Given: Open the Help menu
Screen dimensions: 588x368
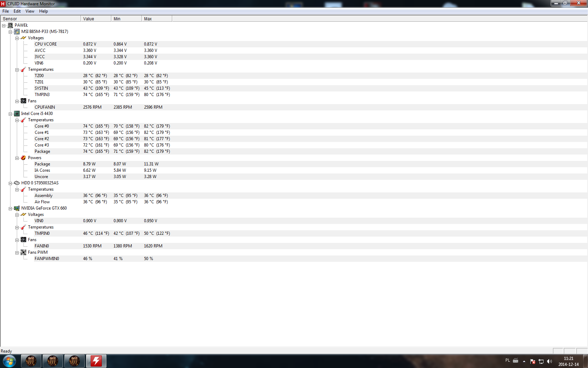Looking at the screenshot, I should (x=43, y=11).
